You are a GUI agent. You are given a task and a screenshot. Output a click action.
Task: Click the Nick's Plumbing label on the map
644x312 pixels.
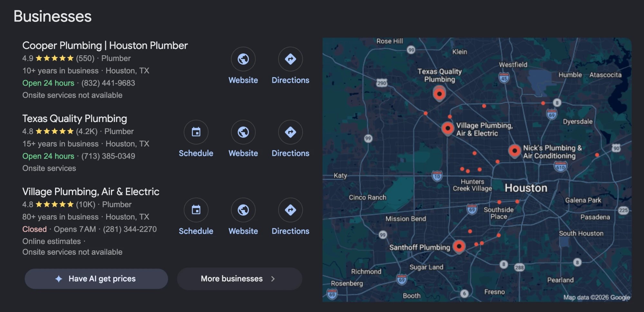click(x=552, y=152)
